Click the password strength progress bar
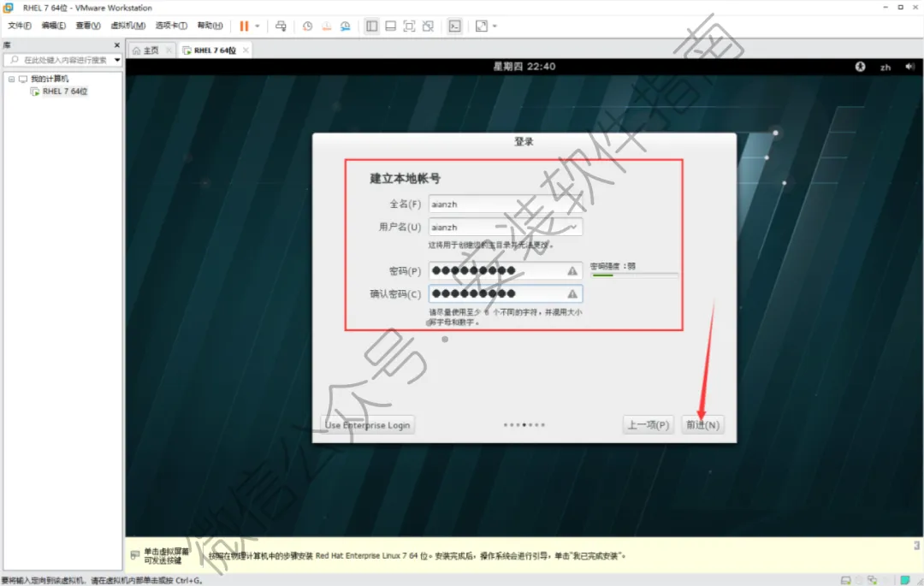The image size is (924, 586). pyautogui.click(x=635, y=275)
